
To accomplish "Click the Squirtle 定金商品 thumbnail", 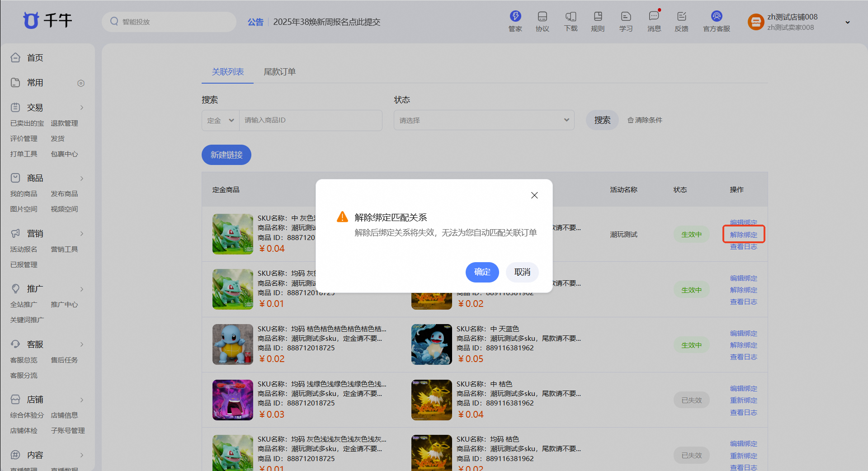I will coord(233,344).
